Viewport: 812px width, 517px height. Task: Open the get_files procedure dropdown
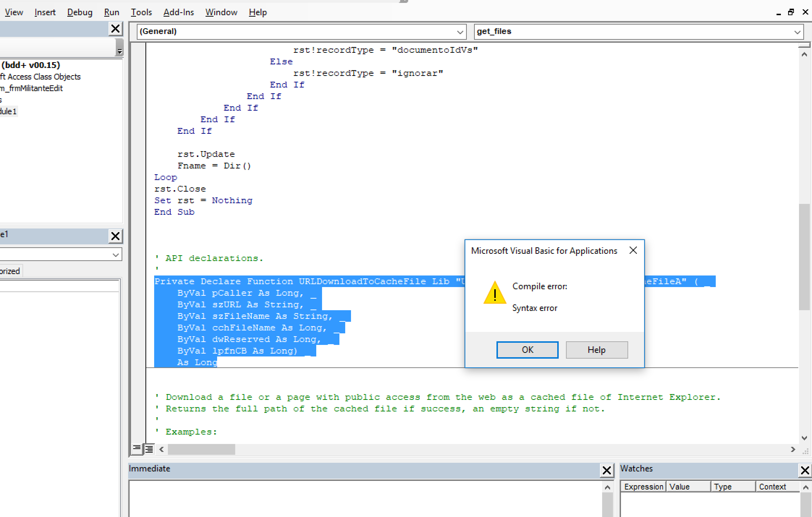pos(639,31)
